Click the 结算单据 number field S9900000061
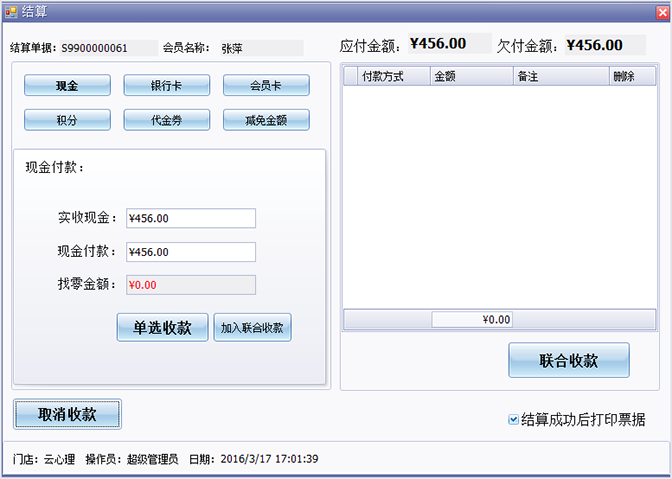This screenshot has width=672, height=479. [x=109, y=48]
